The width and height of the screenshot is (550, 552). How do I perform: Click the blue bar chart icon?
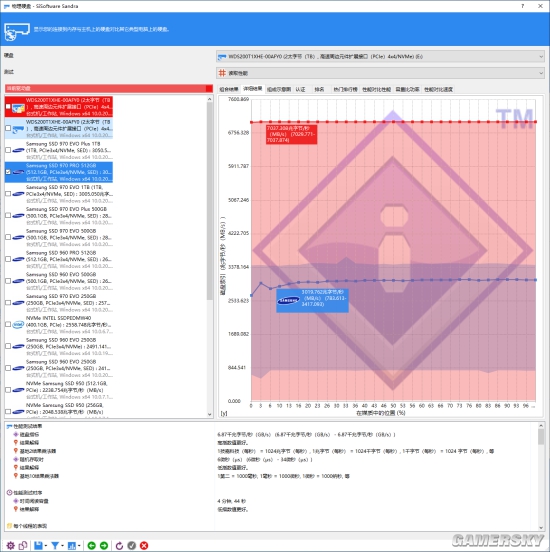[72, 545]
